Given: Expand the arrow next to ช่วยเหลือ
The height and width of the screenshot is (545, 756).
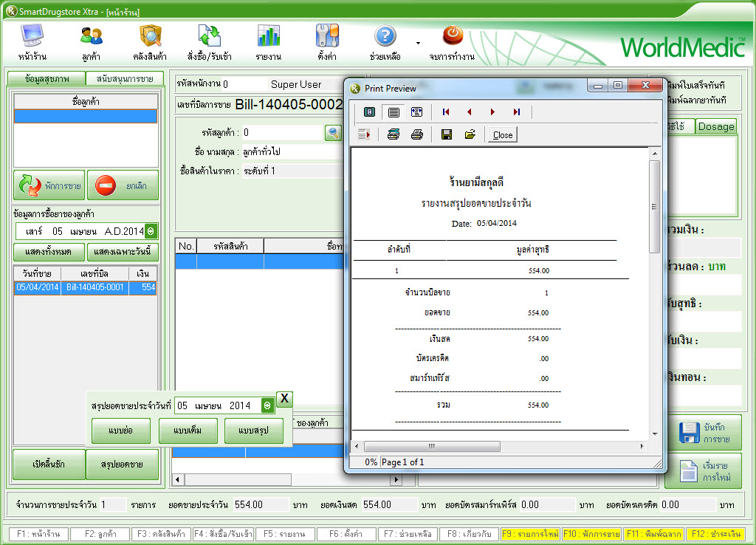Looking at the screenshot, I should (x=419, y=43).
